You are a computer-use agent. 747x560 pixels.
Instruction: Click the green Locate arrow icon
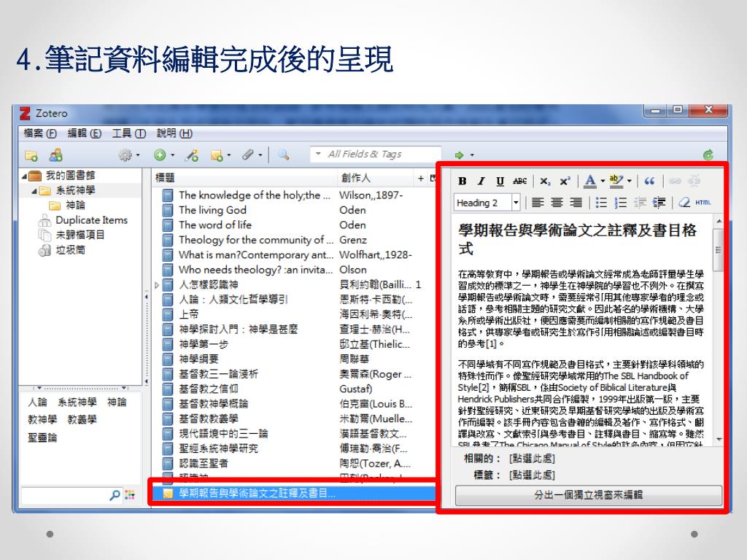(459, 155)
